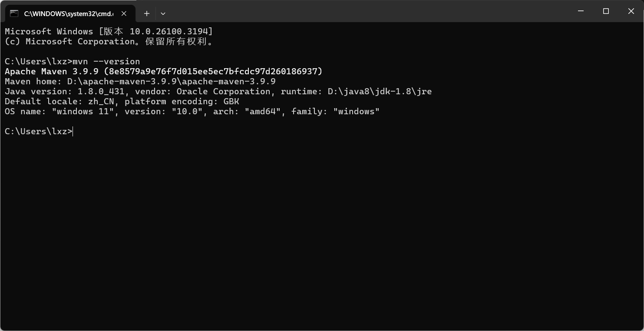
Task: Close the terminal window
Action: coord(631,11)
